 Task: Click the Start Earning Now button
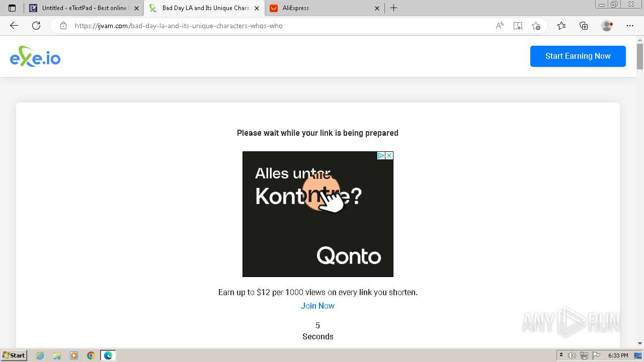pos(578,56)
